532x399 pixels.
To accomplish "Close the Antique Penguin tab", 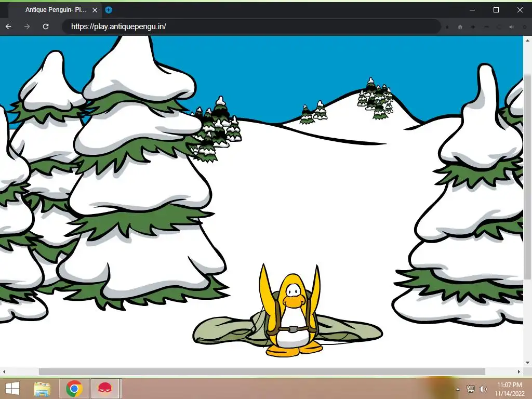I will coord(95,10).
